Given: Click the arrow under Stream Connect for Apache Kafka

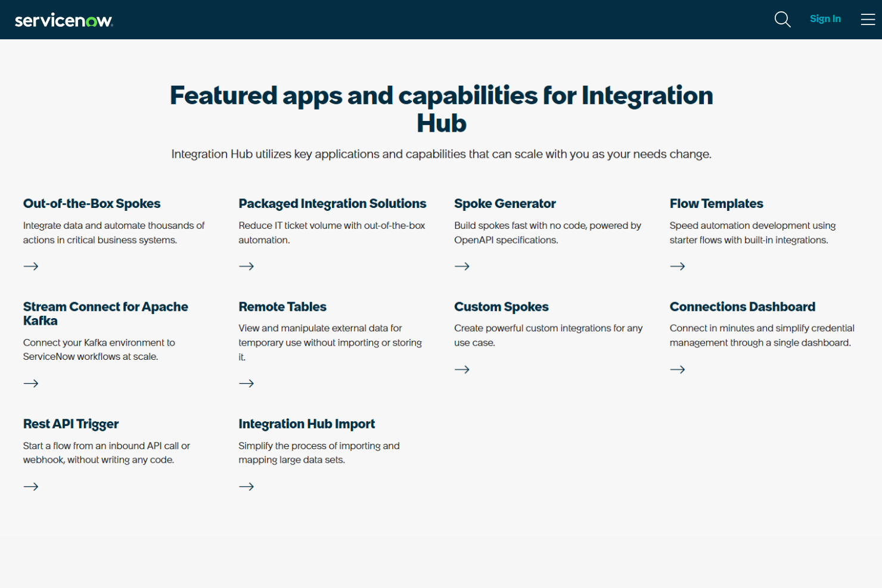Looking at the screenshot, I should coord(31,383).
